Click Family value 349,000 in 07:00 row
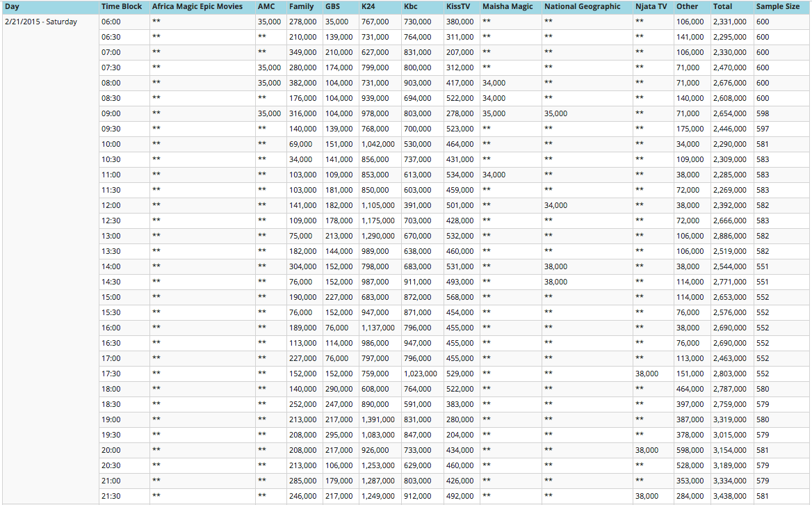812x505 pixels. (x=303, y=52)
